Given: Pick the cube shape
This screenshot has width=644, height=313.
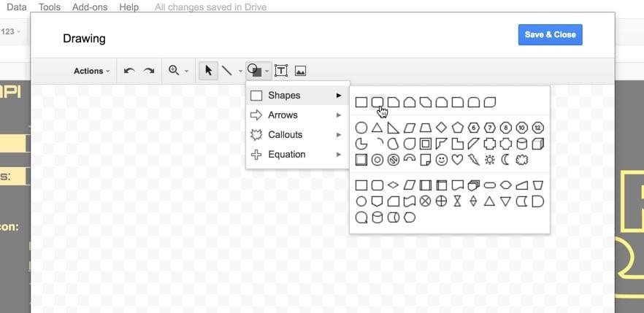Looking at the screenshot, I should pyautogui.click(x=537, y=144).
